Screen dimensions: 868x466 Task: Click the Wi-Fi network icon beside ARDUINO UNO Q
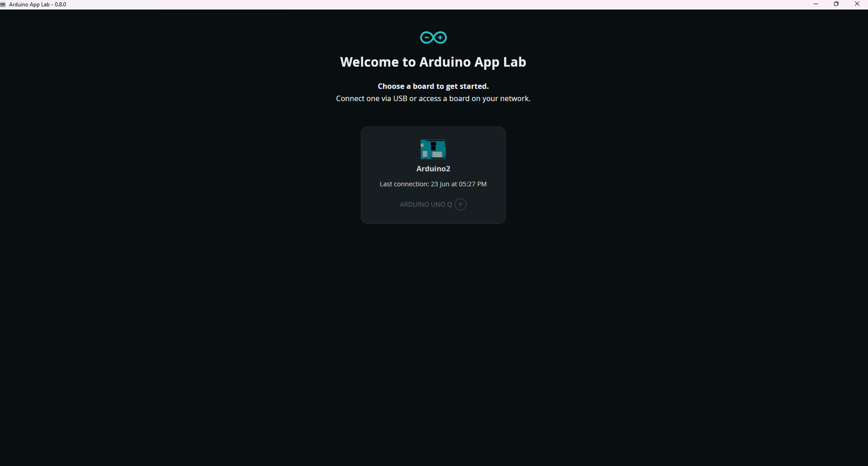(461, 204)
